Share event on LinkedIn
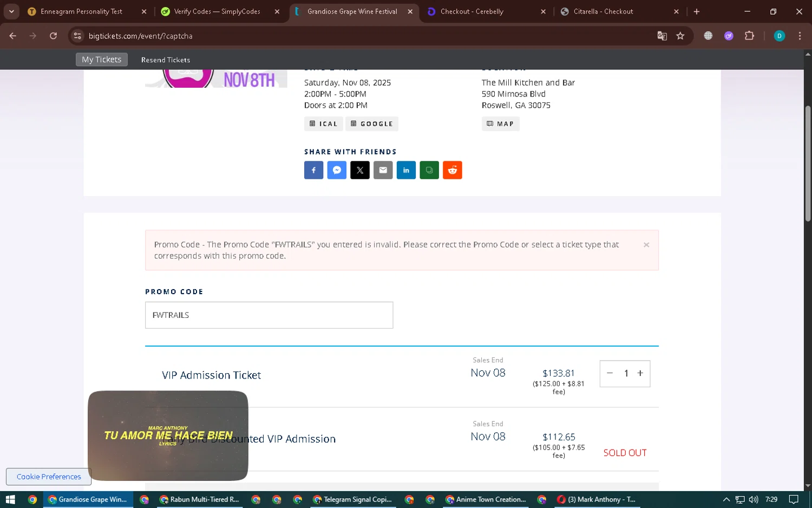 406,170
